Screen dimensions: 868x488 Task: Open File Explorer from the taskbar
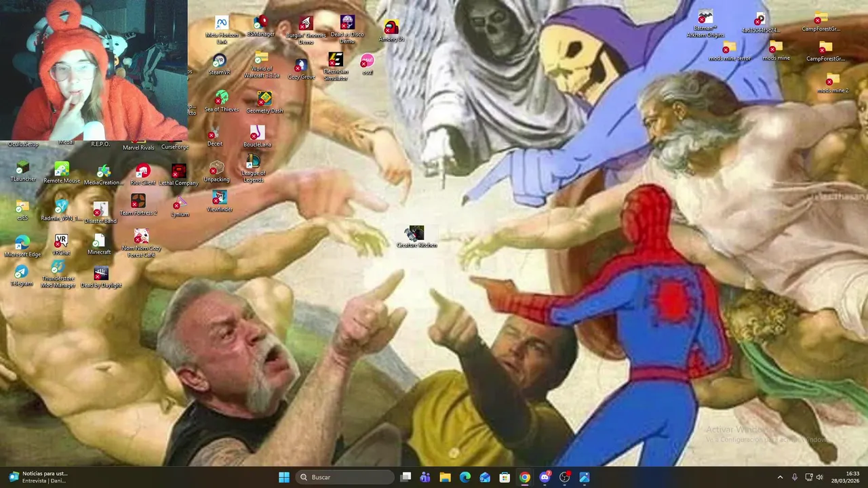click(445, 477)
